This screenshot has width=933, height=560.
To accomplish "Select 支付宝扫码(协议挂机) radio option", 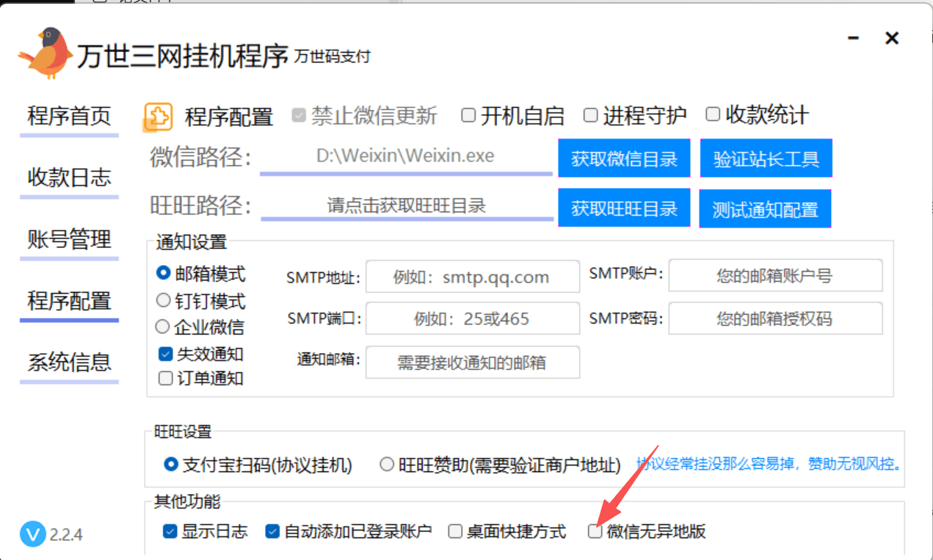I will point(171,465).
